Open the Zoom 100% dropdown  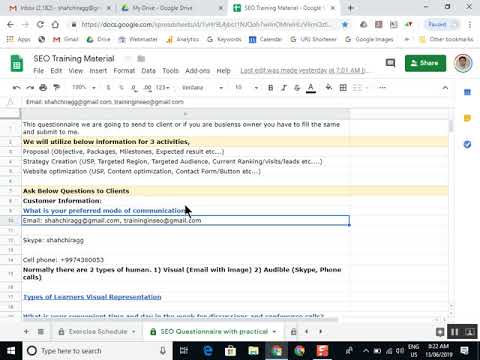[84, 88]
